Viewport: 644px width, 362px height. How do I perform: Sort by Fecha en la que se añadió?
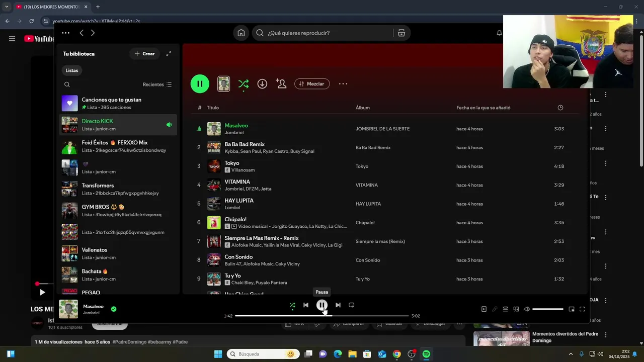483,108
